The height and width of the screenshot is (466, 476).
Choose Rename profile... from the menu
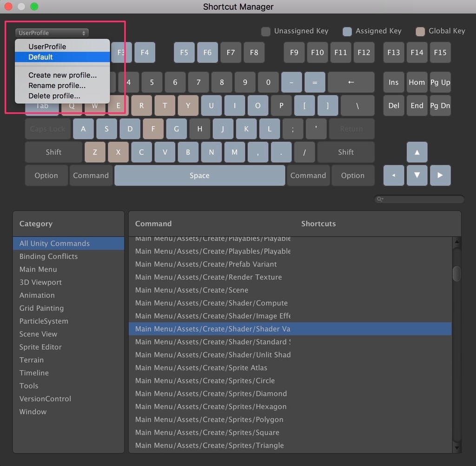62,86
